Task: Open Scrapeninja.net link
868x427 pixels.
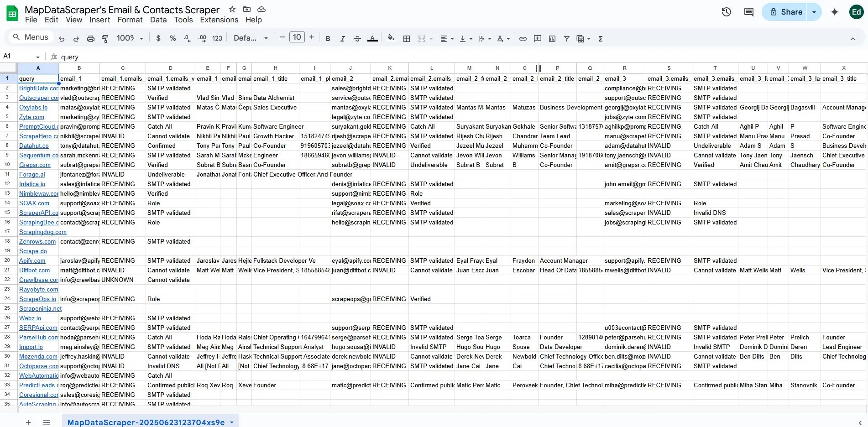Action: point(40,308)
